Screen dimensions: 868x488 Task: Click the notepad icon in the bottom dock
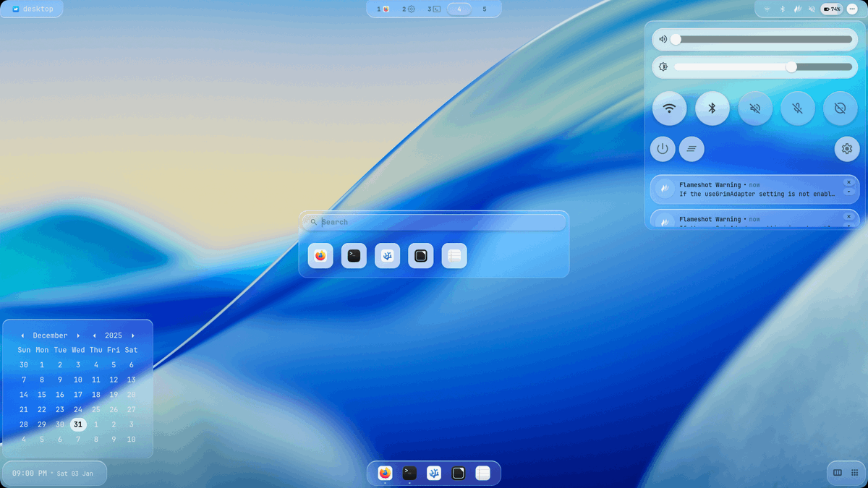(482, 473)
